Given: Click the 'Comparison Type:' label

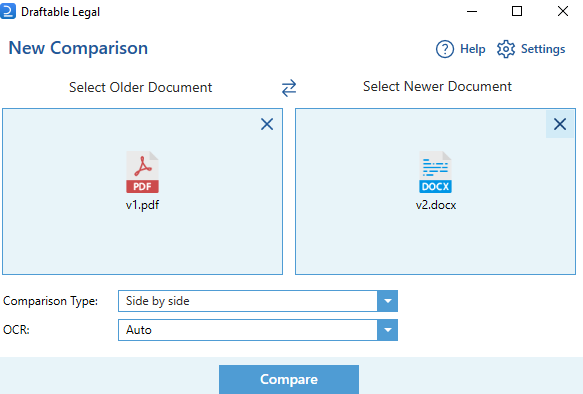Looking at the screenshot, I should 51,301.
